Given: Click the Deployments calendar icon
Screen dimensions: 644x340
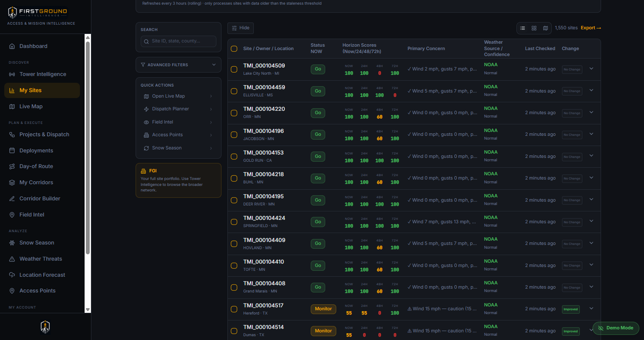Looking at the screenshot, I should (12, 151).
